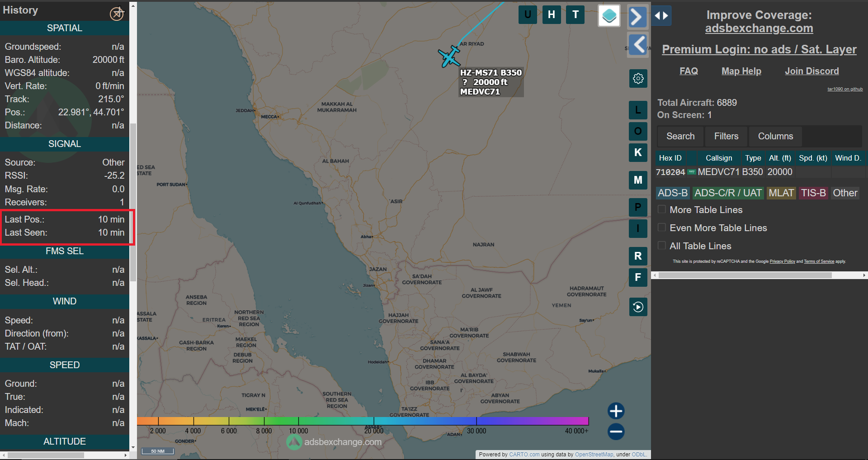Viewport: 868px width, 460px height.
Task: Enable More Table Lines checkbox
Action: (x=662, y=209)
